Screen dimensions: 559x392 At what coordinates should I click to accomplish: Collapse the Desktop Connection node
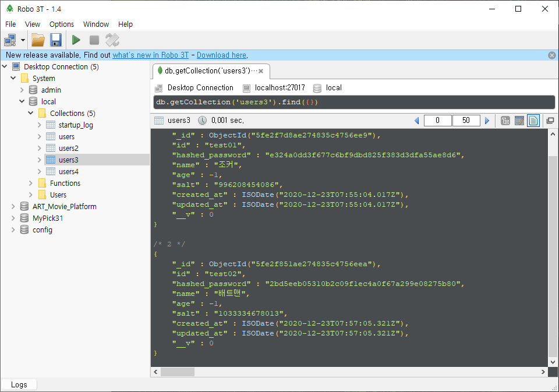(5, 66)
